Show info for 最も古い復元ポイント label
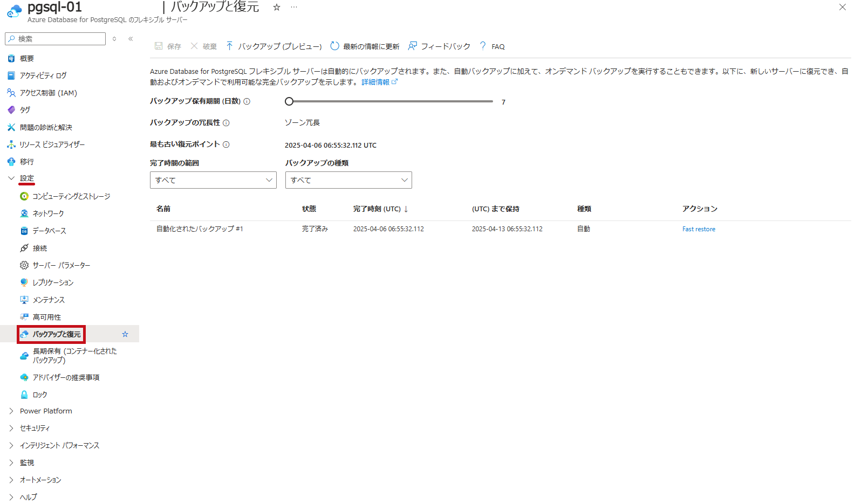This screenshot has width=855, height=504. click(226, 144)
